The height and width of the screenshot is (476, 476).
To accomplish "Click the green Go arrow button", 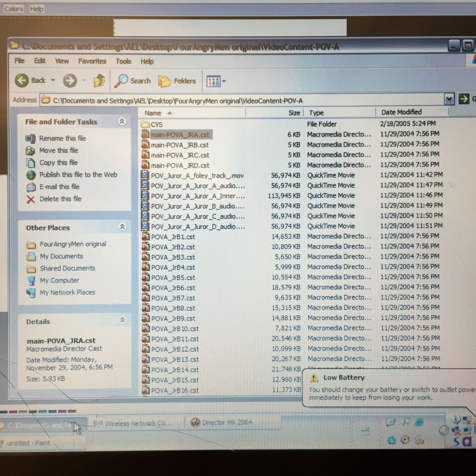I will click(464, 99).
